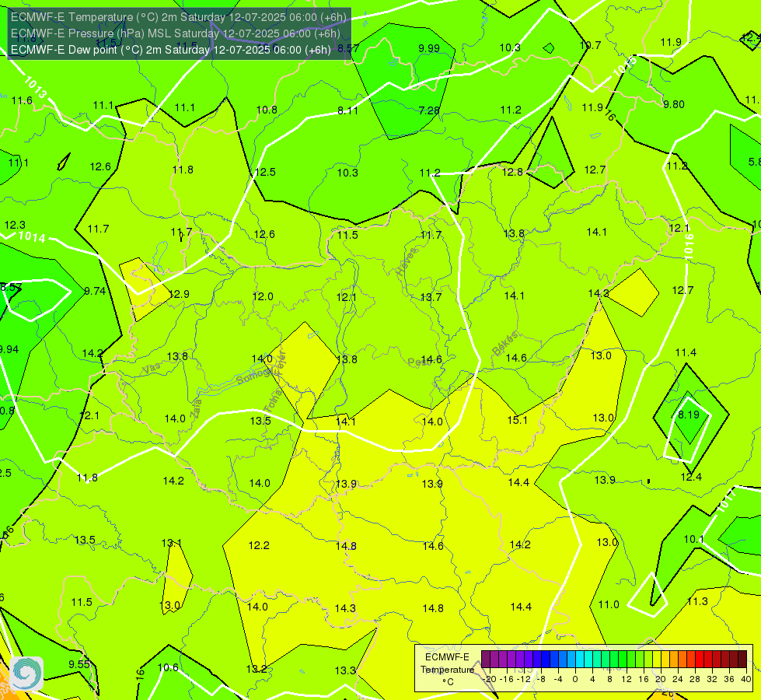Click the 8.19 value inside the diamond contour
761x700 pixels.
(x=689, y=415)
